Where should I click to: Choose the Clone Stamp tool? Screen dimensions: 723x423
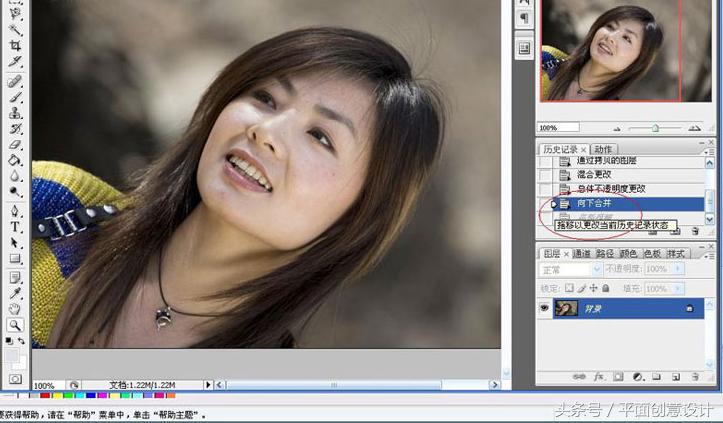coord(16,113)
